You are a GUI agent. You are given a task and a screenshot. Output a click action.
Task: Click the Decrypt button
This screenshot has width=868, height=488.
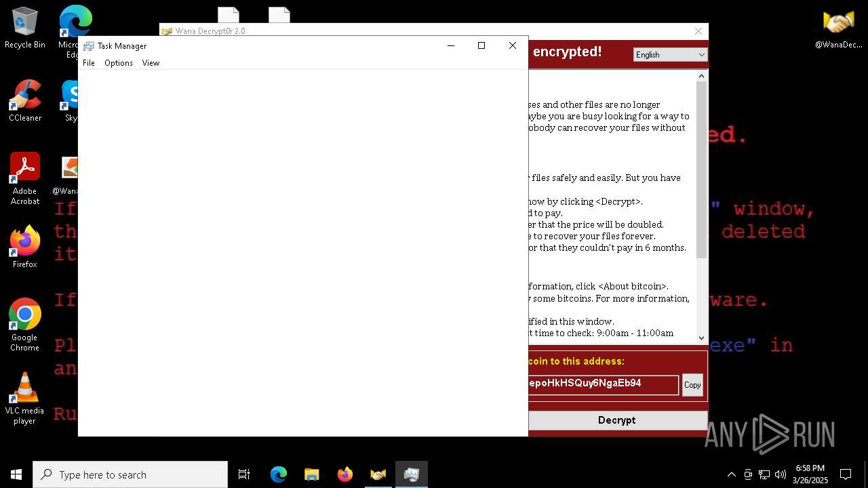pos(616,420)
